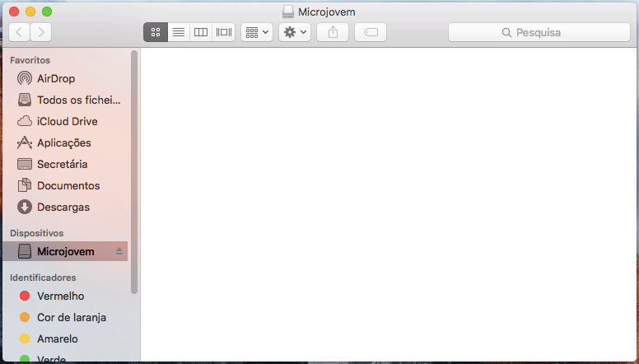Open Documentos in the sidebar
The width and height of the screenshot is (639, 364).
coord(65,185)
